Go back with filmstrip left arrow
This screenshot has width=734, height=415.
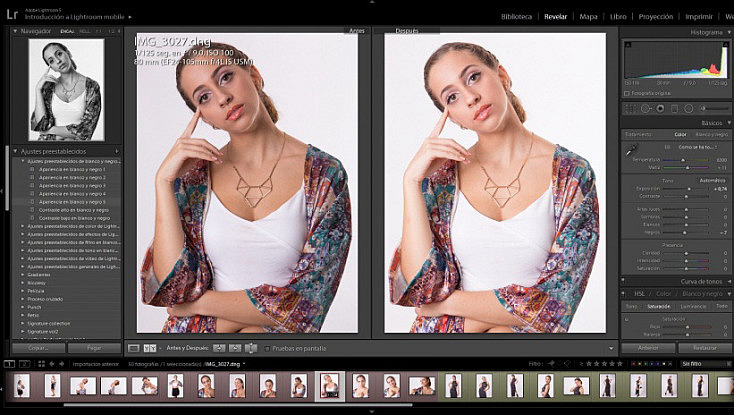click(x=52, y=364)
